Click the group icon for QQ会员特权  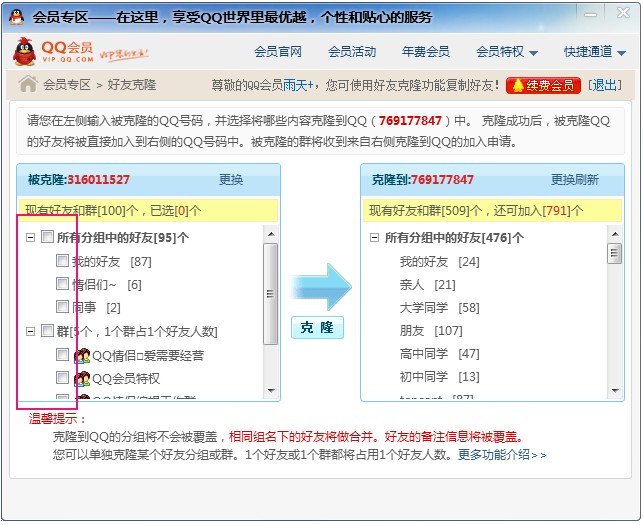pyautogui.click(x=82, y=379)
